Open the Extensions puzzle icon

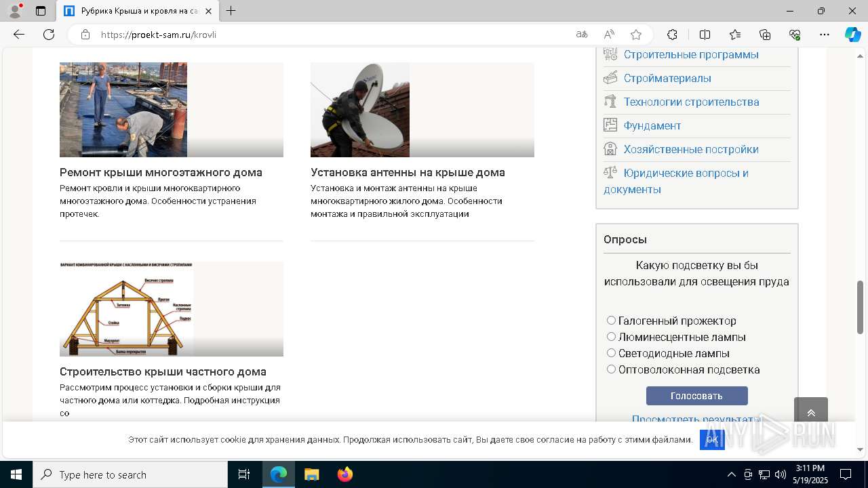coord(672,35)
